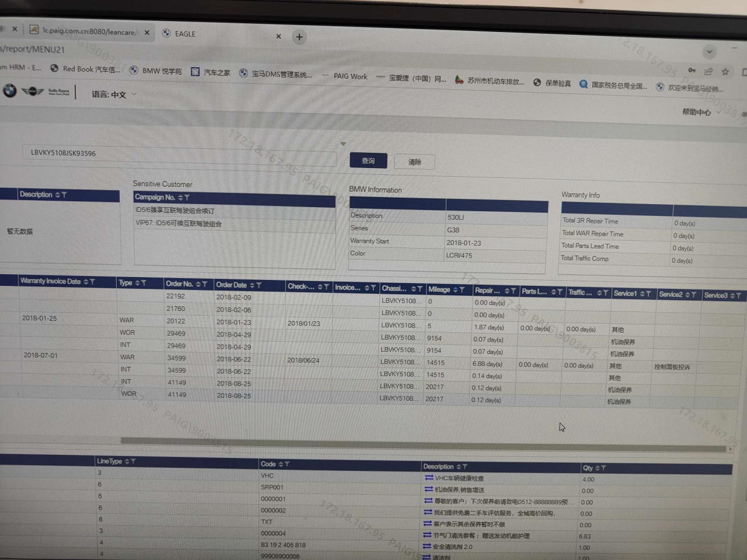Click the VIN input field LBVKY5108JSK93596

pyautogui.click(x=180, y=155)
